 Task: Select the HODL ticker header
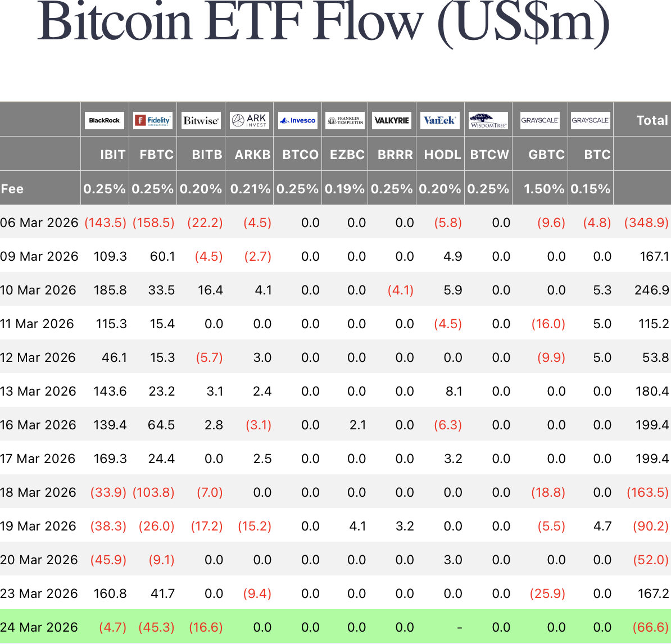pyautogui.click(x=442, y=155)
